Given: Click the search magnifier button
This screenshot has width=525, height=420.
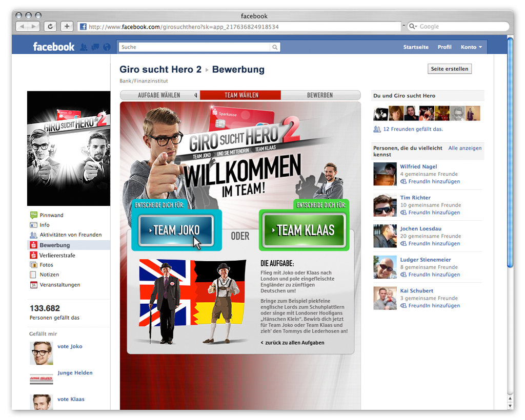Looking at the screenshot, I should (275, 47).
